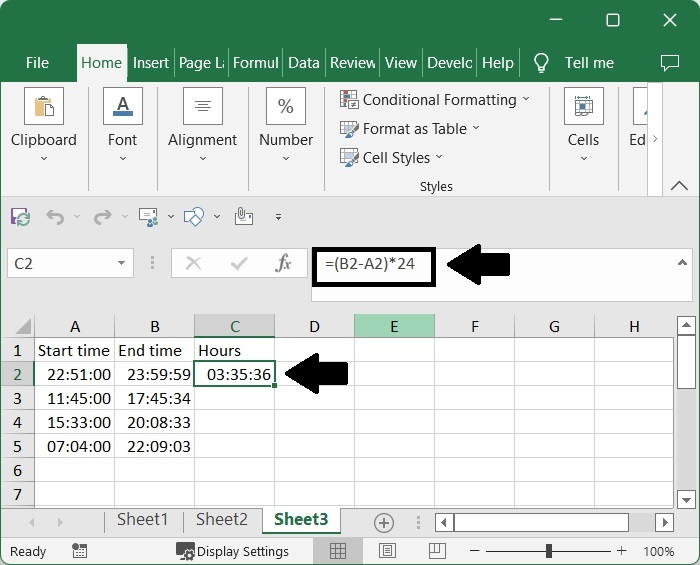This screenshot has height=565, width=700.
Task: Open the Name Box dropdown arrow
Action: point(121,263)
